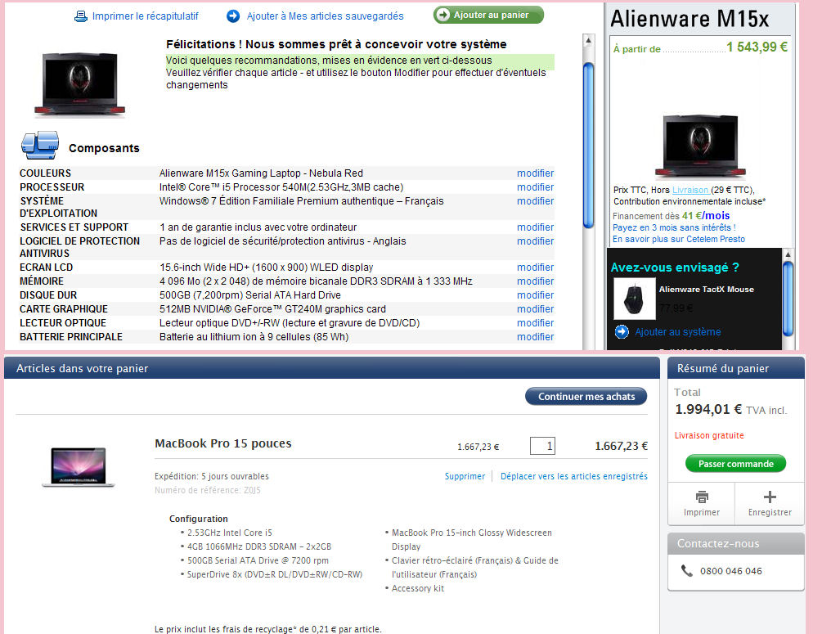Click modifier for LOGICIEL DE PROTECTION ANTIVIRUS row
This screenshot has height=634, width=840.
(x=535, y=241)
